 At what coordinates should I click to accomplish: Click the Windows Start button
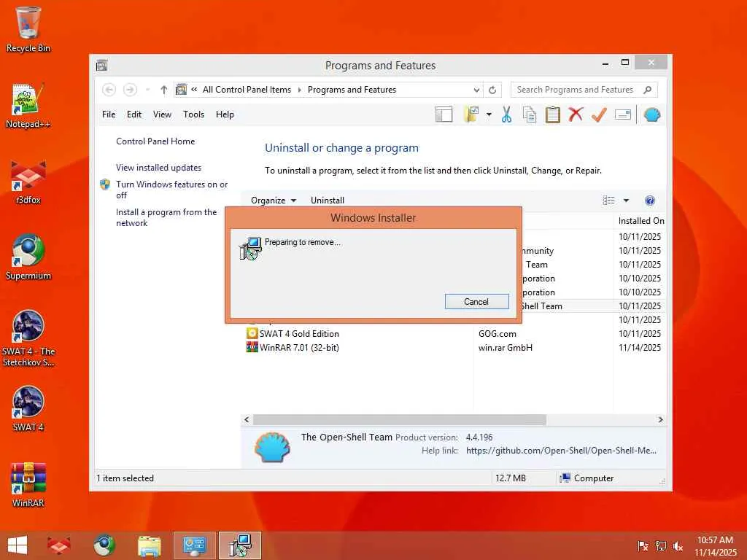18,545
